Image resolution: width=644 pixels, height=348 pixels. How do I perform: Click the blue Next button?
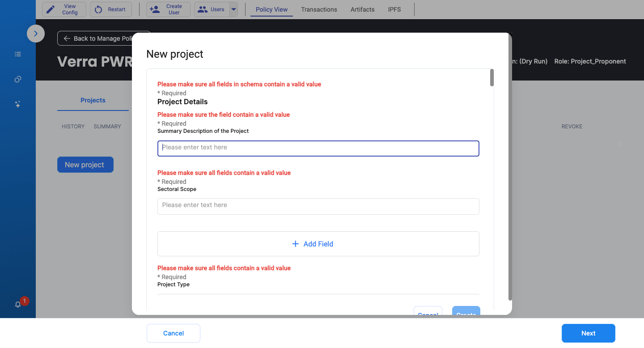pos(589,333)
